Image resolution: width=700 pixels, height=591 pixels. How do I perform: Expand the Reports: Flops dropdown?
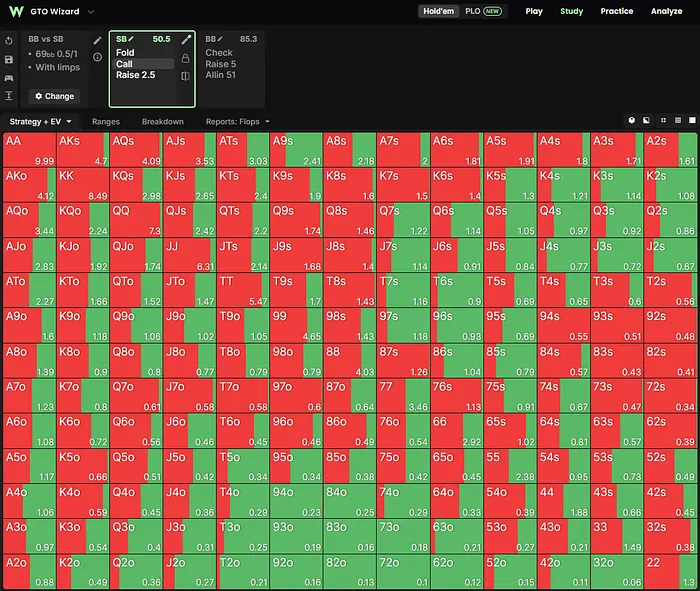pyautogui.click(x=238, y=121)
